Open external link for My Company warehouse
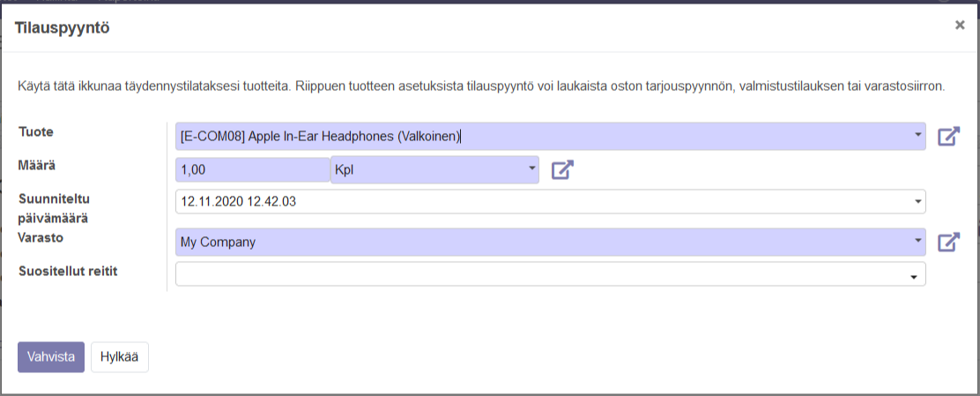 click(948, 242)
